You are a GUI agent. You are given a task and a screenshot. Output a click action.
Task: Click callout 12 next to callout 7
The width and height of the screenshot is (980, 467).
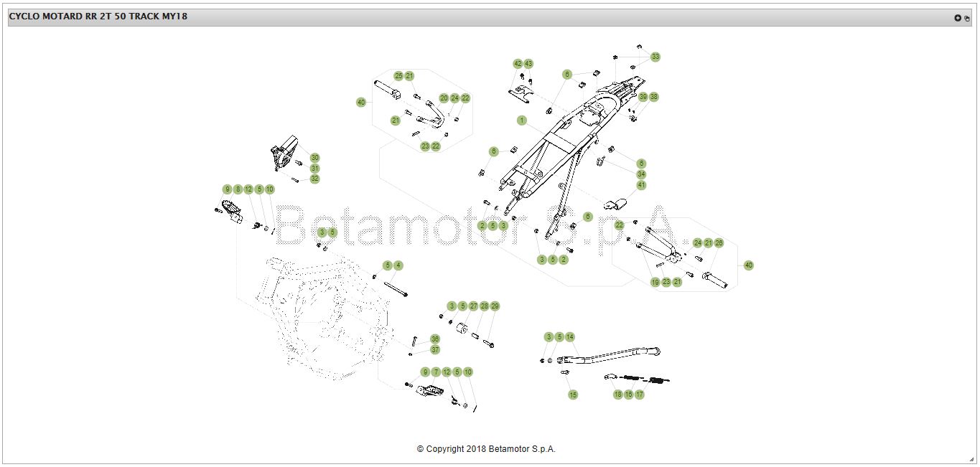(x=447, y=372)
